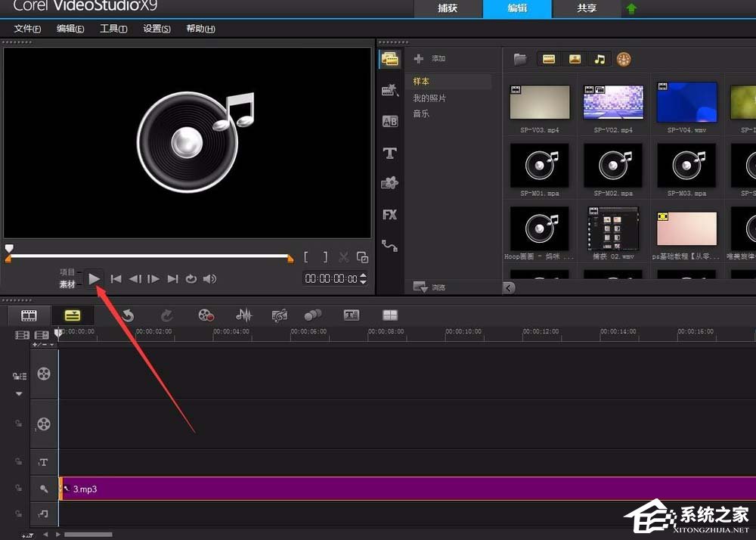Open the Media library panel icon
The height and width of the screenshot is (540, 756).
click(x=389, y=59)
